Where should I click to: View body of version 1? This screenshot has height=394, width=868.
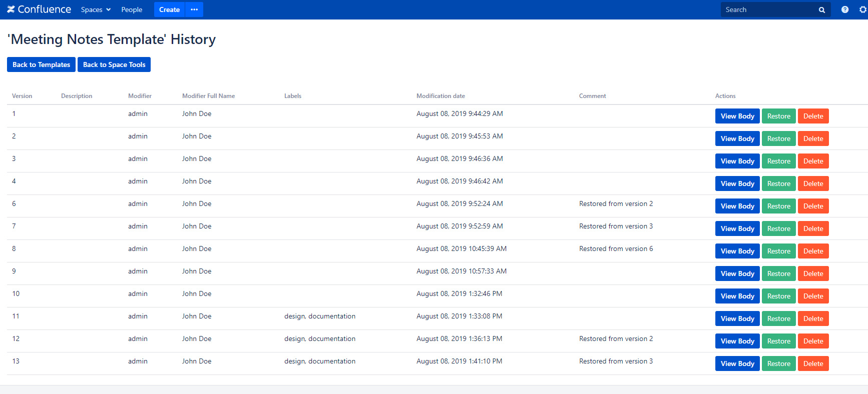point(737,116)
